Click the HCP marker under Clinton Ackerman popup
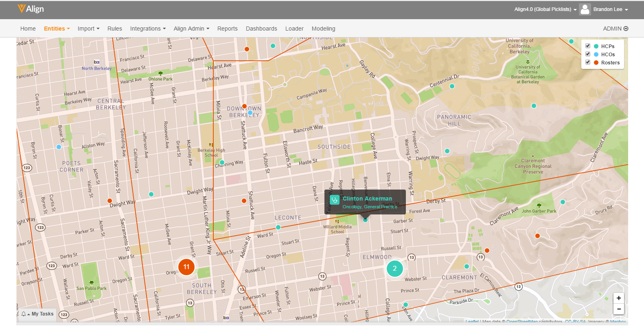Image resolution: width=644 pixels, height=329 pixels. point(365,220)
